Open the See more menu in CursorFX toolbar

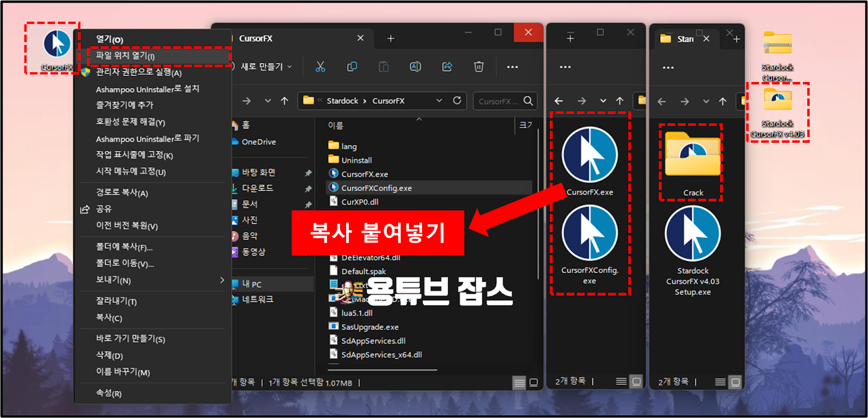(x=512, y=67)
